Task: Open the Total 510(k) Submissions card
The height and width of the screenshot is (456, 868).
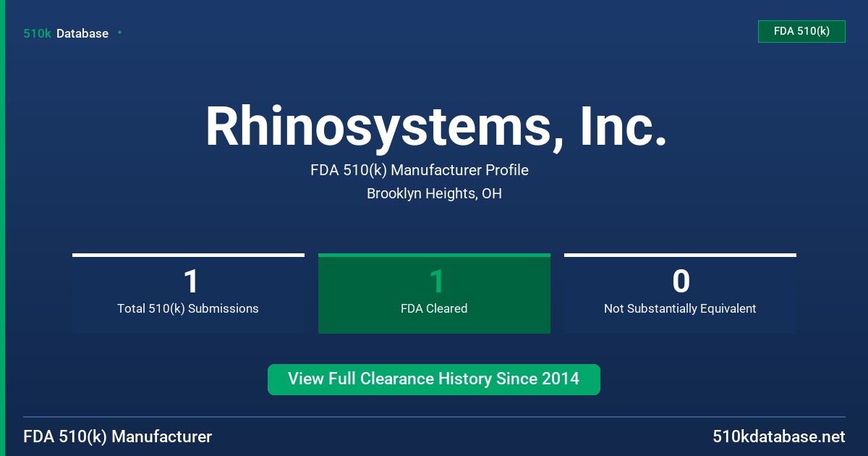Action: pos(188,293)
